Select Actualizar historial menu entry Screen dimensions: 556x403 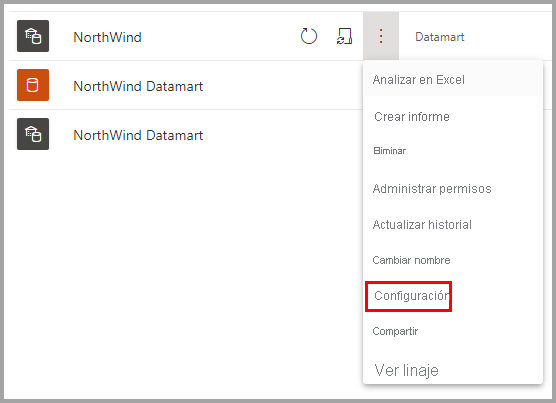(453, 225)
